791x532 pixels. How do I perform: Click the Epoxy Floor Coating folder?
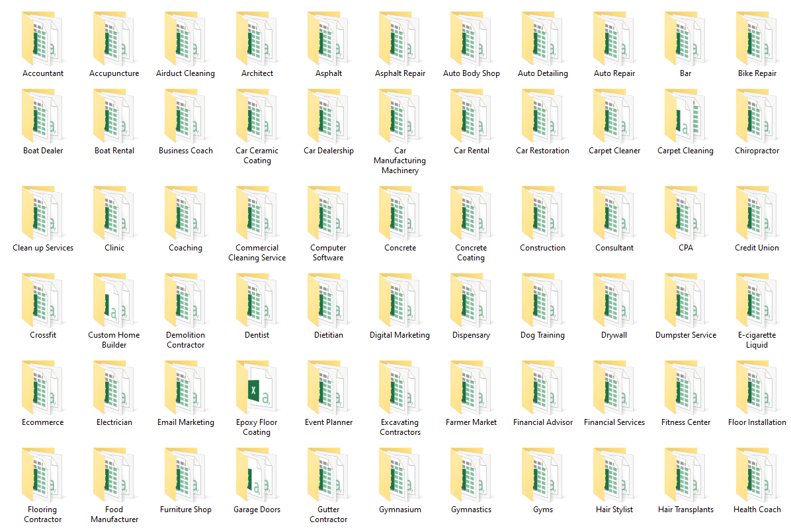[x=257, y=387]
